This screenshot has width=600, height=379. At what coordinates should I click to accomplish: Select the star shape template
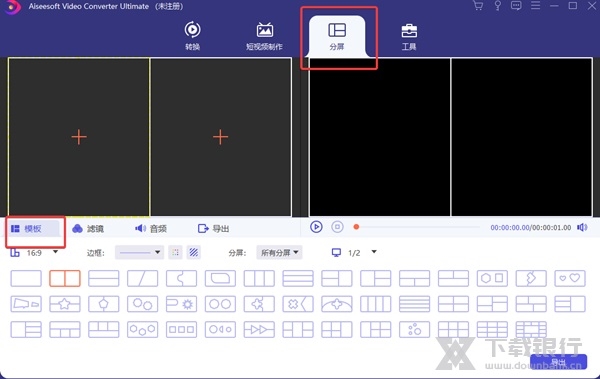point(65,304)
